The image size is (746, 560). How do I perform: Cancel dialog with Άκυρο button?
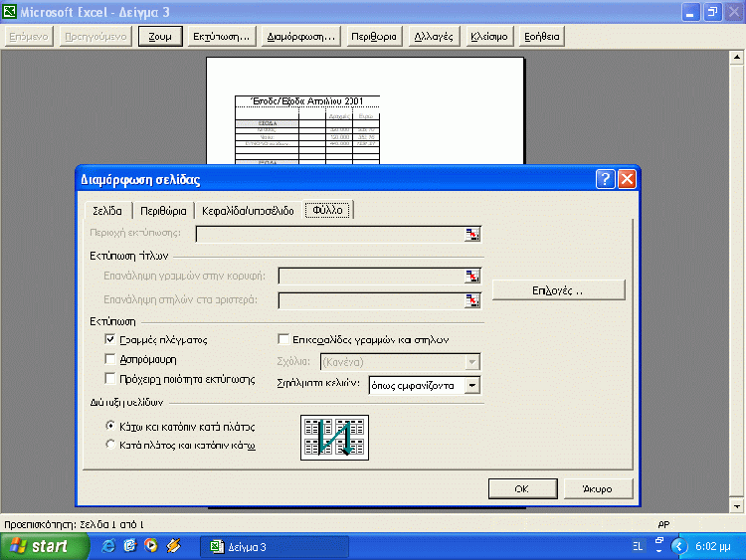pos(598,488)
